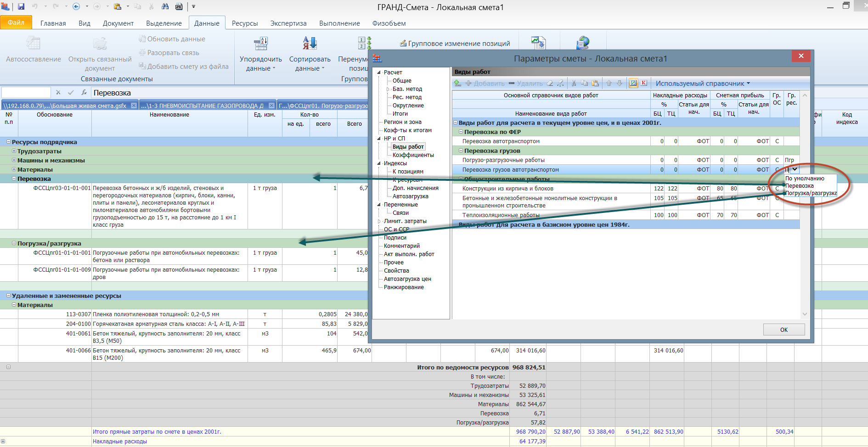Toggle the highlighted checkmark button in dialog toolbar
Image resolution: width=868 pixels, height=447 pixels.
pos(633,83)
